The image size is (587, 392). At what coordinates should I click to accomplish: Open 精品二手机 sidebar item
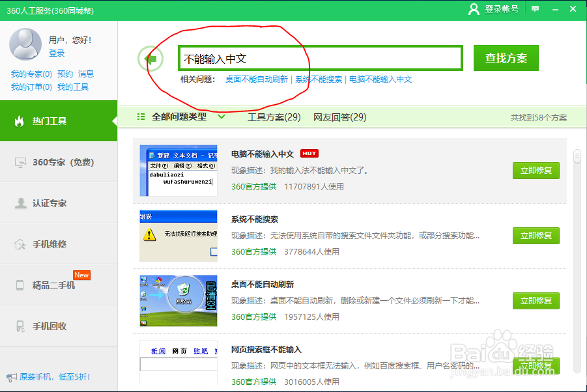pyautogui.click(x=59, y=285)
